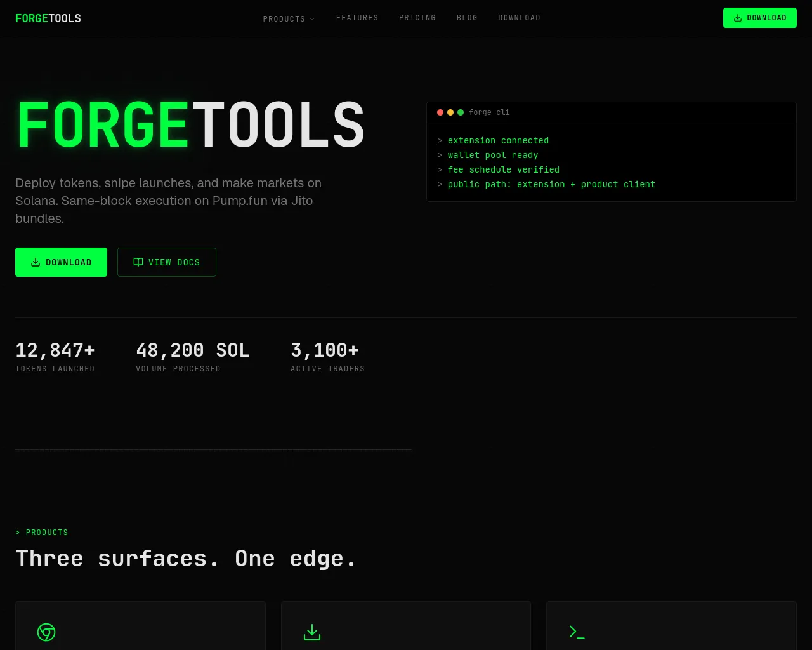Open the Features nav link
This screenshot has width=812, height=650.
tap(357, 18)
